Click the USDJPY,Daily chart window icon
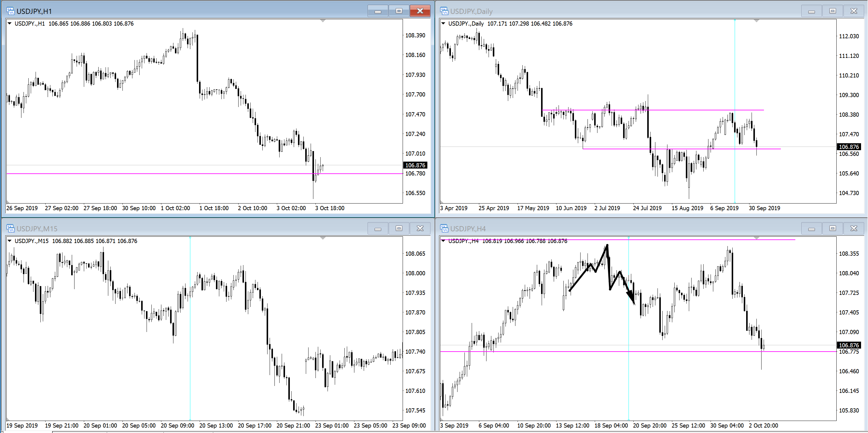Image resolution: width=868 pixels, height=433 pixels. click(x=444, y=11)
